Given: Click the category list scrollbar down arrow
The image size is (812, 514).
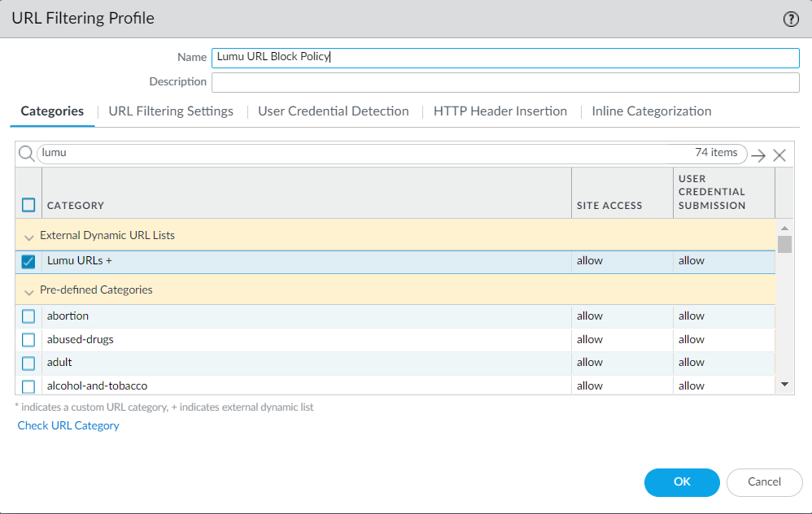Looking at the screenshot, I should (784, 384).
